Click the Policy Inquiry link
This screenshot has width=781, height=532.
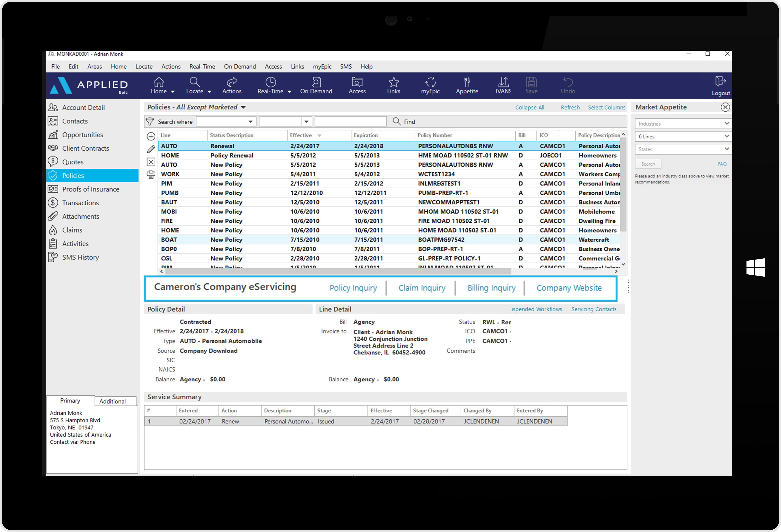(353, 288)
